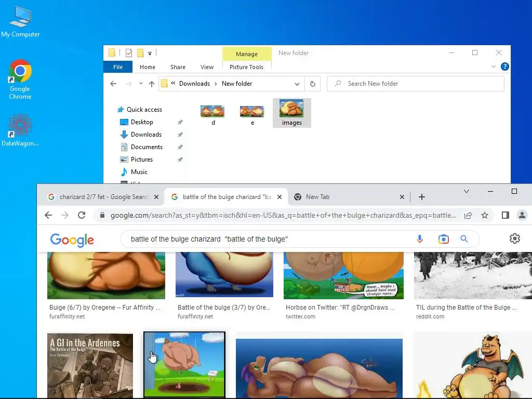532x399 pixels.
Task: Switch to the View ribbon tab
Action: pos(207,67)
